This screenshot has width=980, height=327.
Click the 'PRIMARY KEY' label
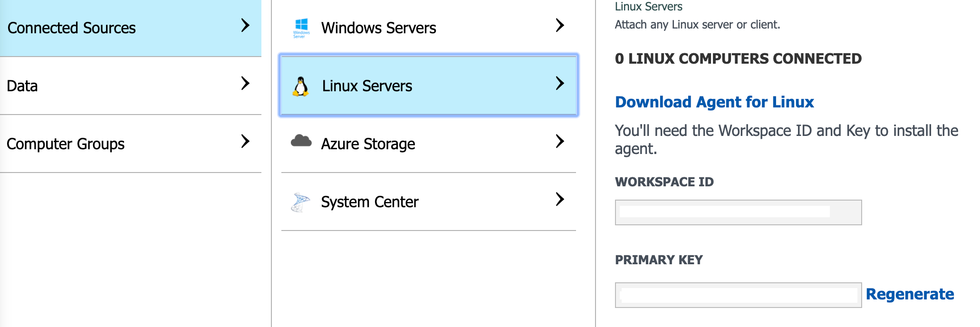pyautogui.click(x=659, y=260)
